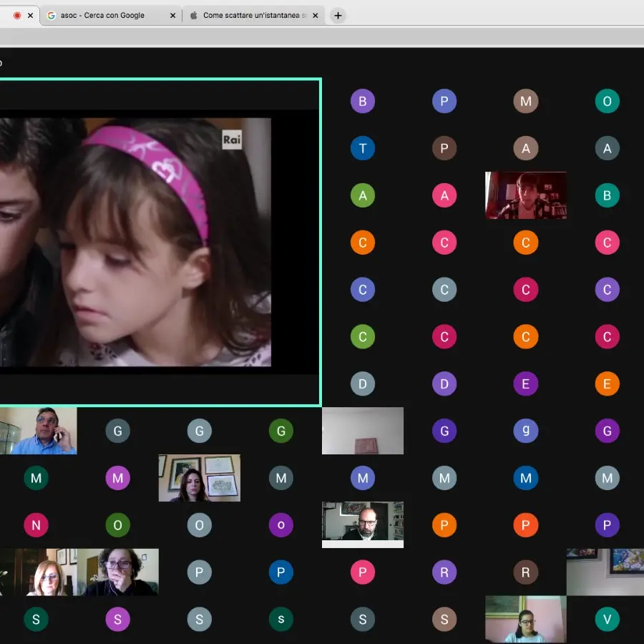The height and width of the screenshot is (644, 644).
Task: Click the purple E participant avatar
Action: pos(525,384)
